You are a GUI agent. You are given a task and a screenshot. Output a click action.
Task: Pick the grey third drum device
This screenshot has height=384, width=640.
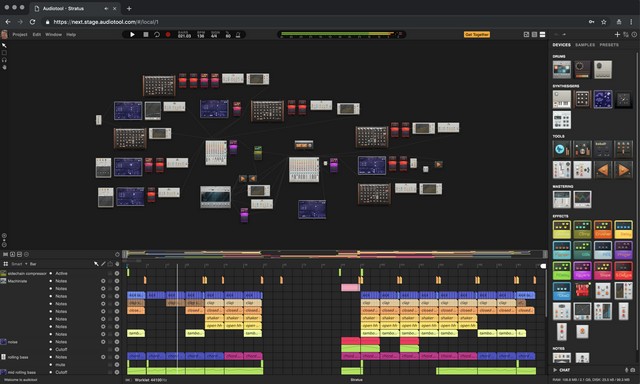click(603, 70)
